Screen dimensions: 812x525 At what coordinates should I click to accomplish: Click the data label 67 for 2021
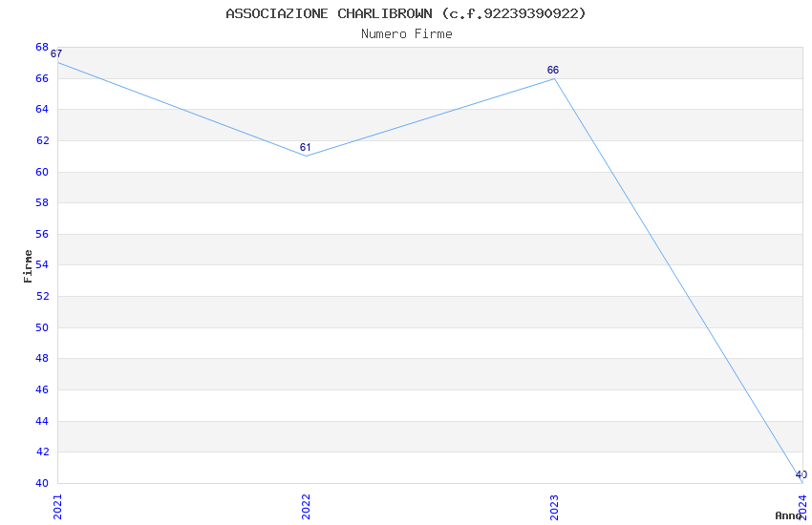coord(56,53)
